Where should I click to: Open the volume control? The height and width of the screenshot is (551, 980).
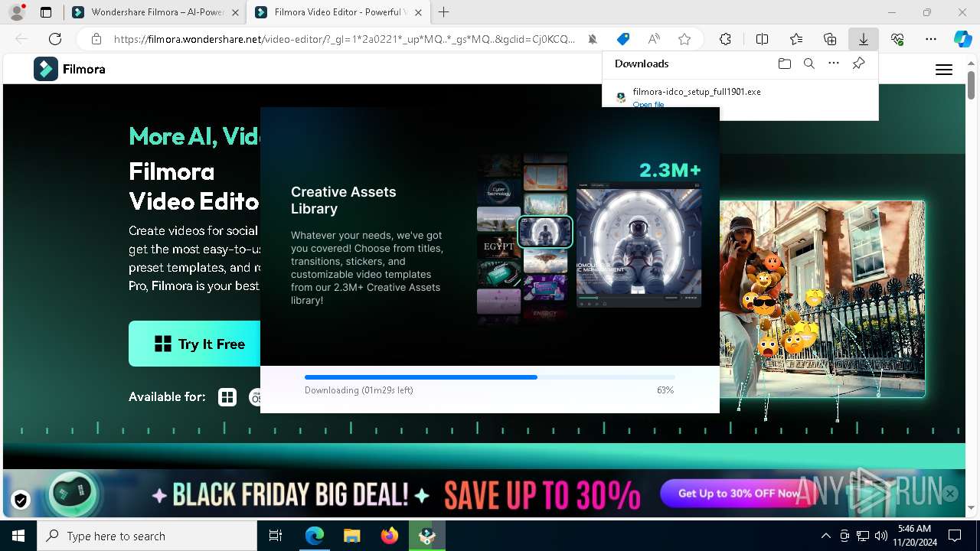click(x=881, y=536)
